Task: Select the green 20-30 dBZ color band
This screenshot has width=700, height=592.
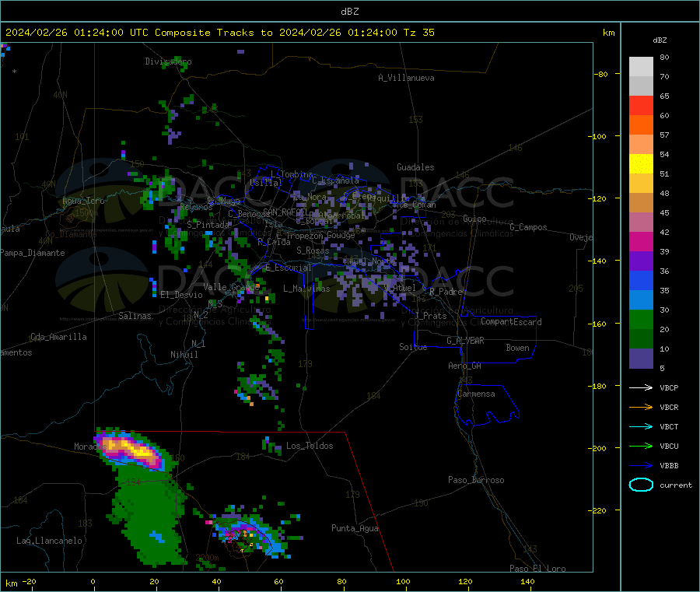Action: (641, 319)
